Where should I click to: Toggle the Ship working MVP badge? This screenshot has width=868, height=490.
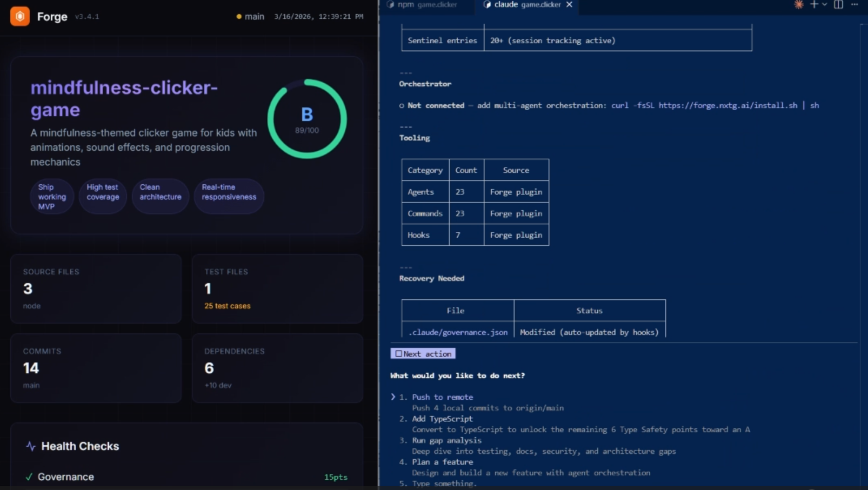(51, 196)
